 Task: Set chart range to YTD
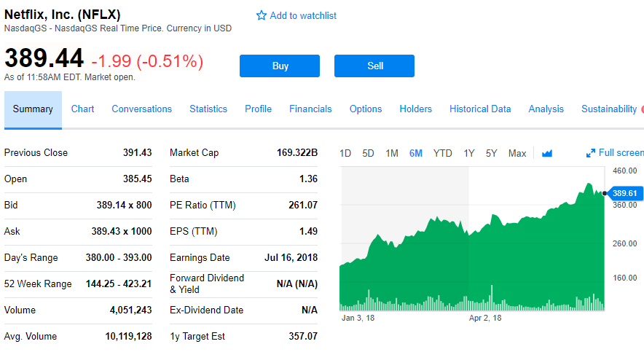click(x=442, y=153)
